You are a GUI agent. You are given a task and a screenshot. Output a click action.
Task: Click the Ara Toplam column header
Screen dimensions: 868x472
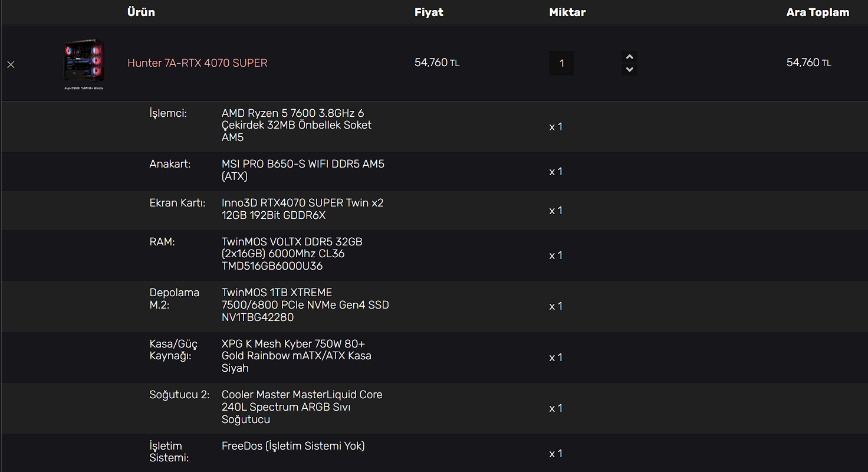(817, 12)
